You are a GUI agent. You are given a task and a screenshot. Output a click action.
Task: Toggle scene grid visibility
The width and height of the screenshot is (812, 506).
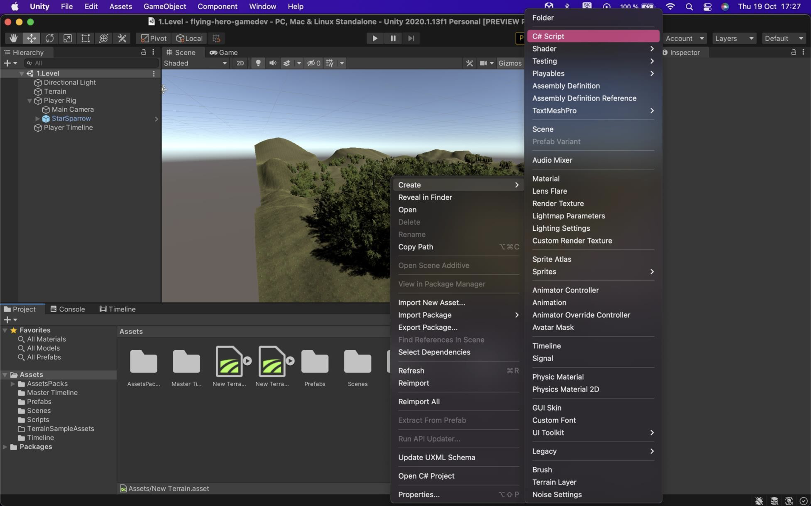[x=330, y=63]
